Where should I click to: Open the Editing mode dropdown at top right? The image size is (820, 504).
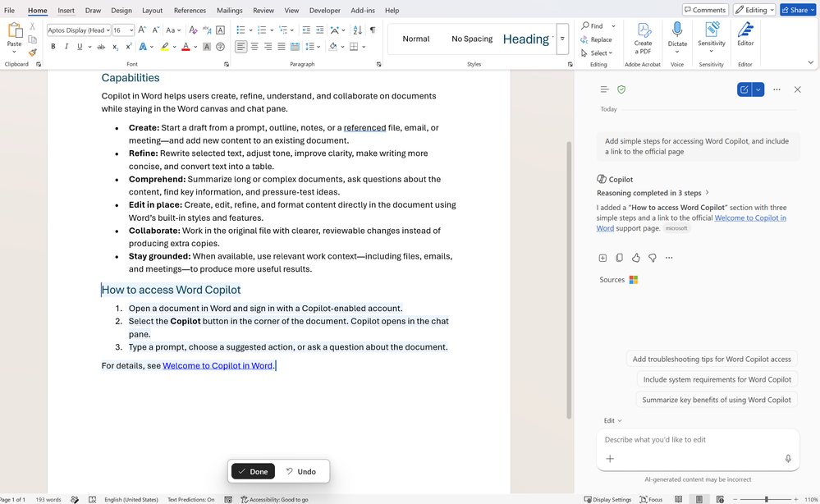tap(754, 10)
